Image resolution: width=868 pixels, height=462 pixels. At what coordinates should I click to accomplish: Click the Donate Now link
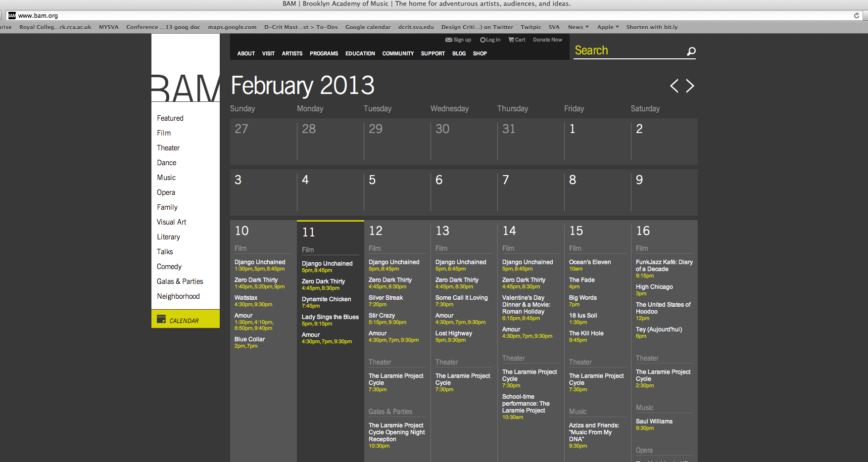pos(547,40)
